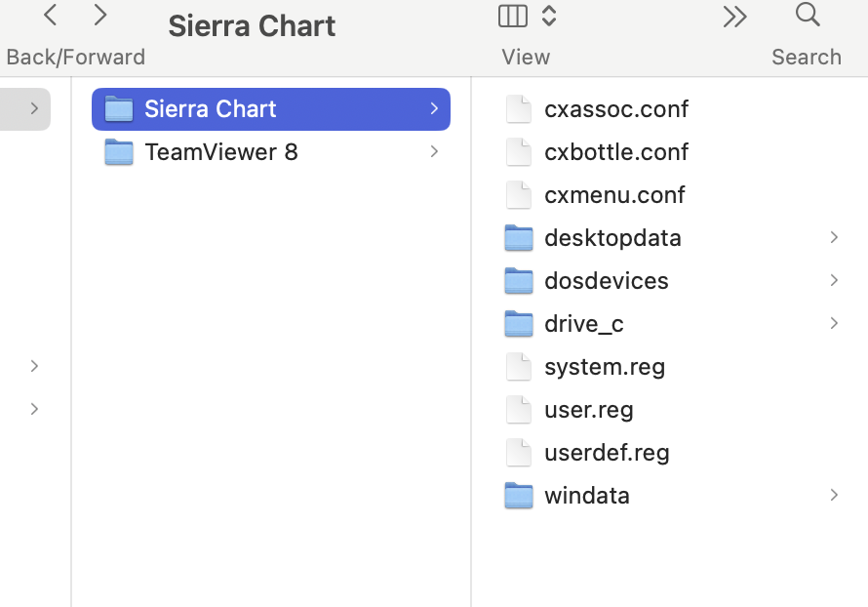Expand the TeamViewer 8 folder chevron

click(x=434, y=151)
